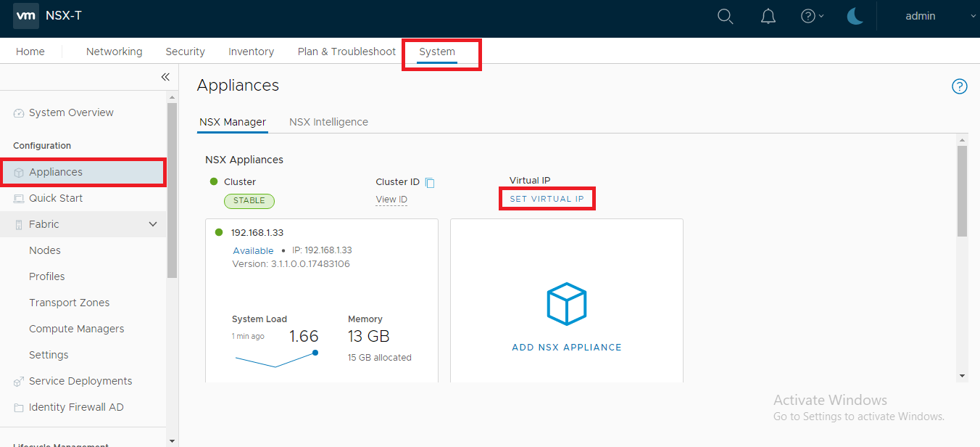Screen dimensions: 980x447
Task: Click the Version 3.1.1.0.0.17483106 text
Action: [x=291, y=264]
